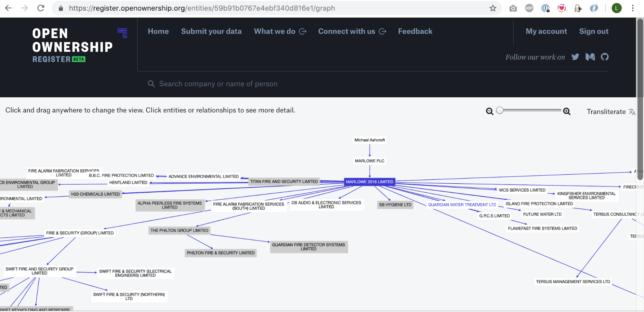Open the Twitter profile icon
This screenshot has height=312, width=644.
click(575, 57)
